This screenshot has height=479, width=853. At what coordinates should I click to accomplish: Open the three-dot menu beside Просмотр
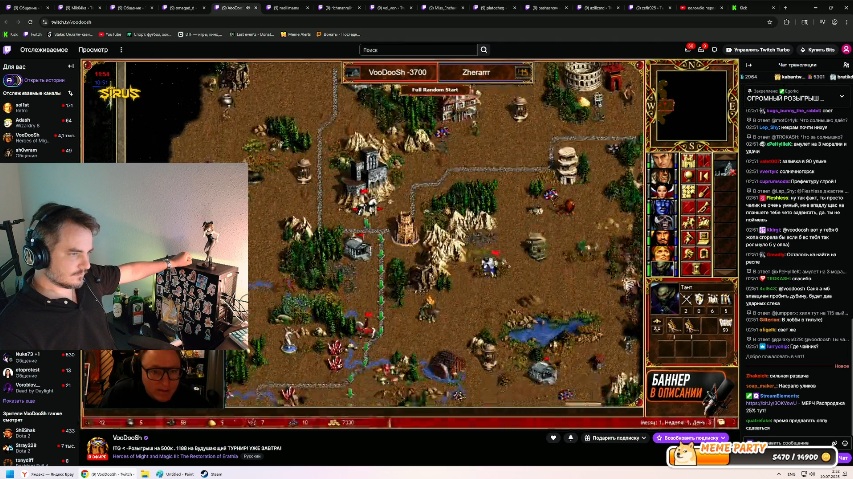pyautogui.click(x=121, y=49)
